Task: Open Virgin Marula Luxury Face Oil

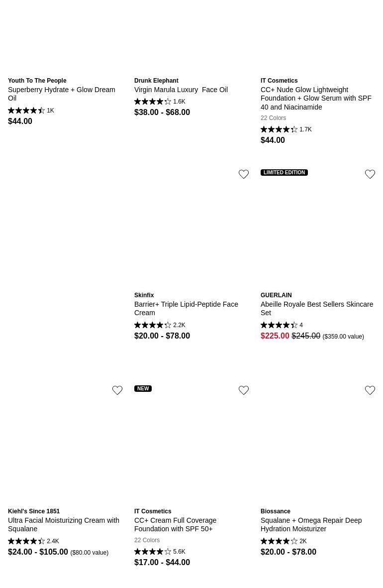Action: pos(181,90)
